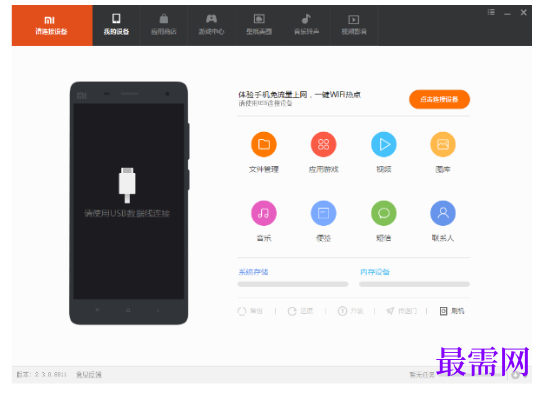The image size is (548, 393).
Task: Open the blue video (视频) play icon
Action: click(383, 144)
